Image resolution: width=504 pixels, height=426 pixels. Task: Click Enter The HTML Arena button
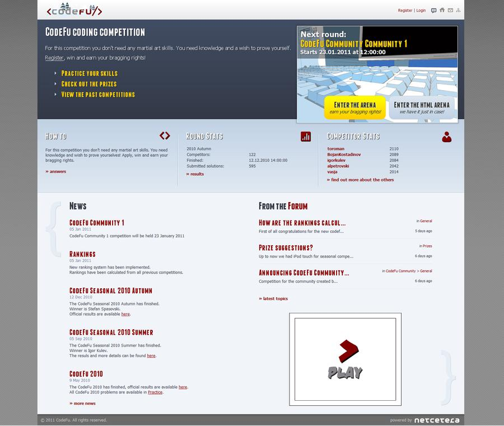(422, 107)
